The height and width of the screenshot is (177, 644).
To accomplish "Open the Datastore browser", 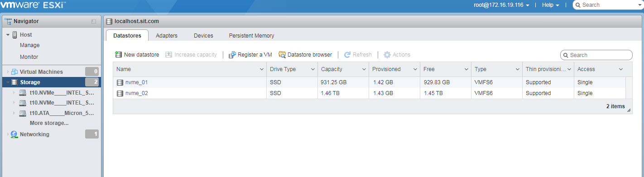I will pos(305,55).
